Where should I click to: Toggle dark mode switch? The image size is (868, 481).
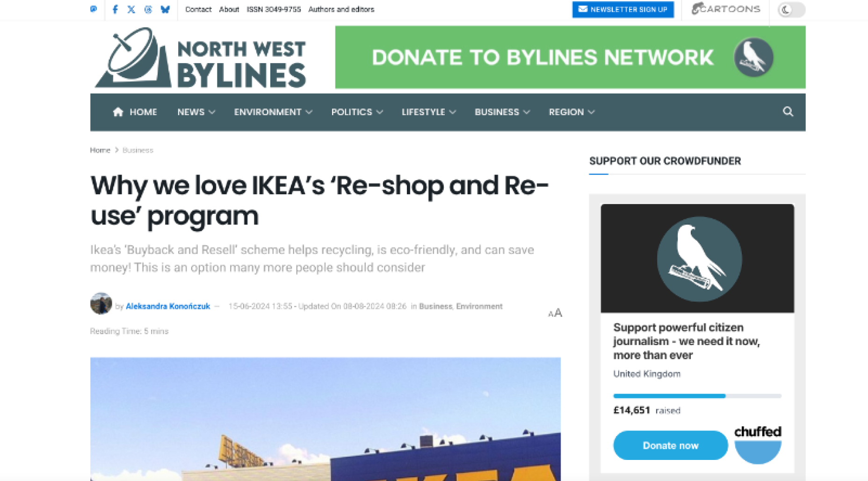(x=791, y=9)
